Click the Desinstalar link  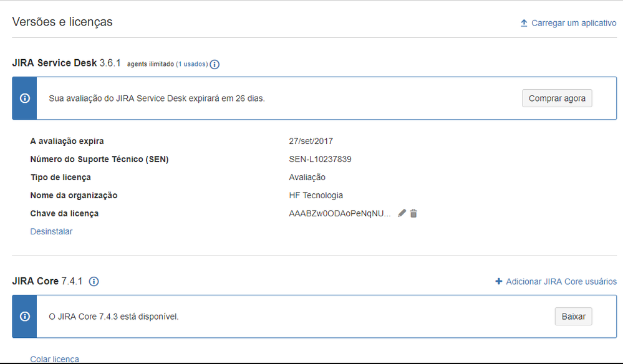[x=51, y=231]
